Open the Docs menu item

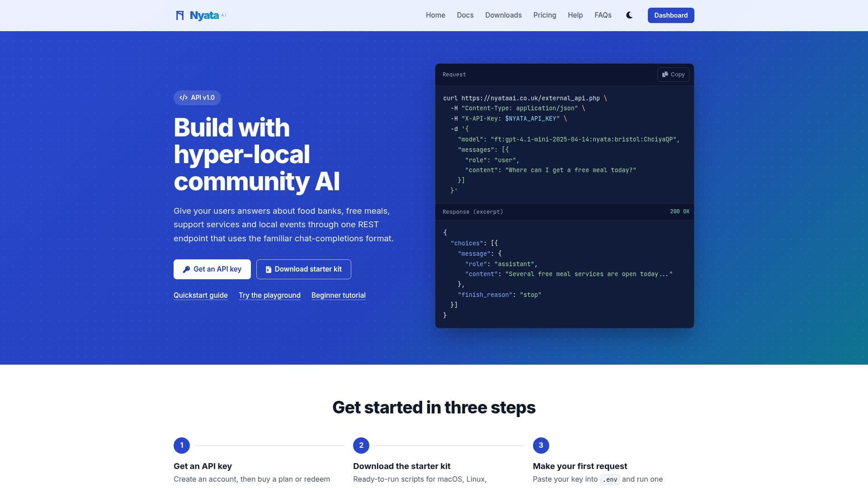tap(465, 15)
